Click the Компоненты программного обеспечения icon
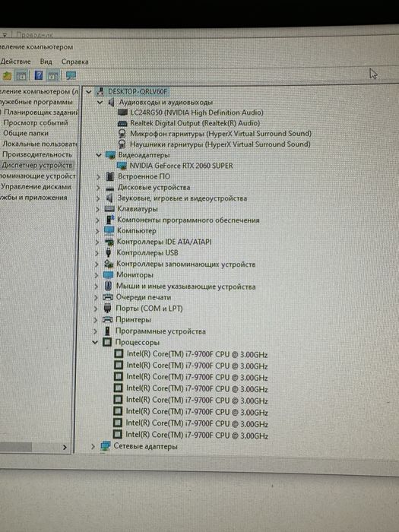Image resolution: width=399 pixels, height=532 pixels. pyautogui.click(x=109, y=220)
